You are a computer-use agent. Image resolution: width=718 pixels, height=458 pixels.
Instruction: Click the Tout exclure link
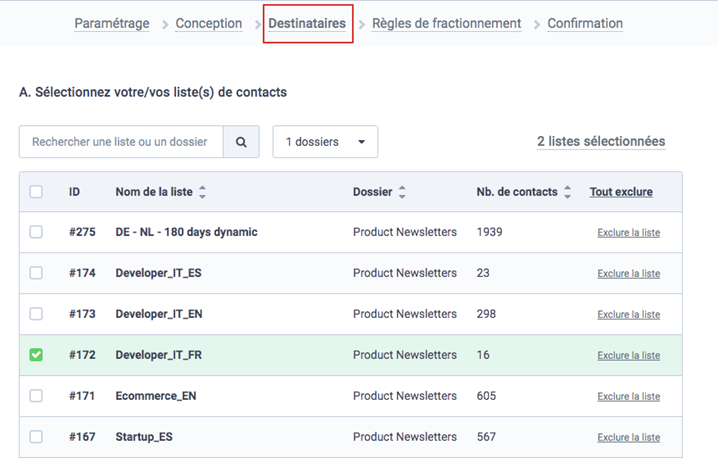(x=621, y=192)
